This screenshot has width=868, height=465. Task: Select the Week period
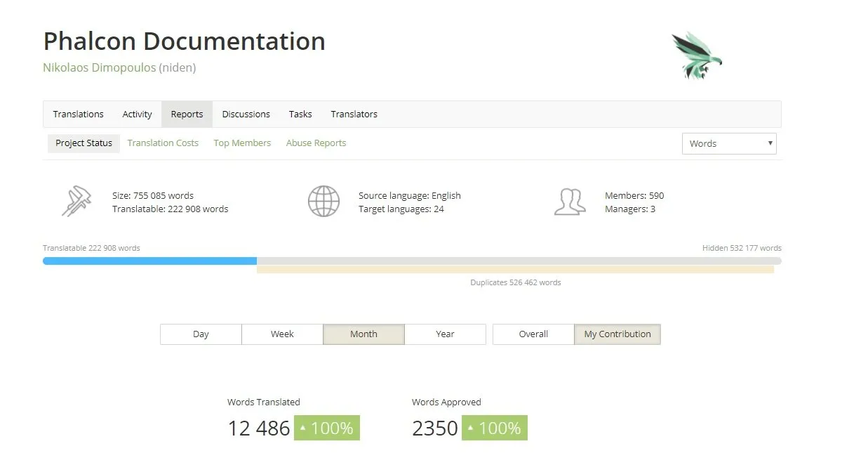pyautogui.click(x=282, y=334)
